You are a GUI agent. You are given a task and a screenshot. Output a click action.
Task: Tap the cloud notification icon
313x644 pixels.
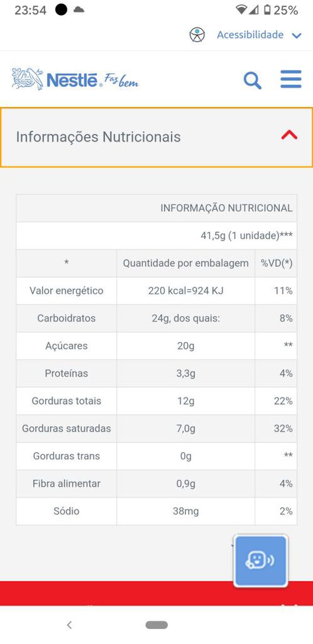(78, 10)
